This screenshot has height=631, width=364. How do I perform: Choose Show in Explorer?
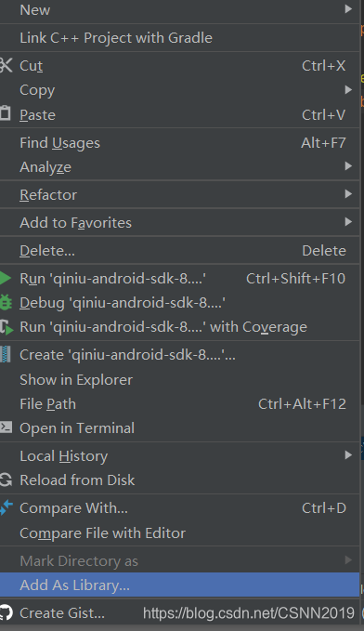pos(179,379)
